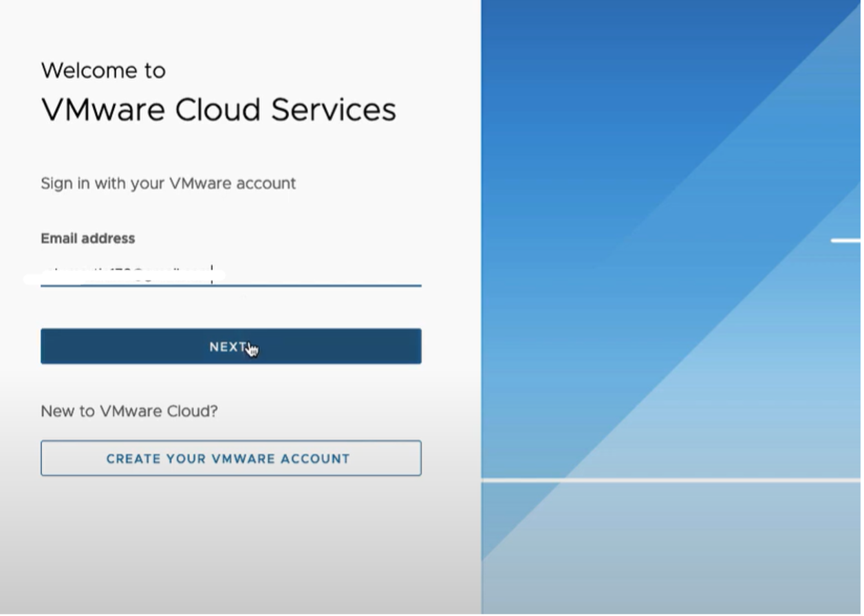Click the "New to VMware Cloud?" text
Viewport: 864px width, 616px height.
(129, 411)
